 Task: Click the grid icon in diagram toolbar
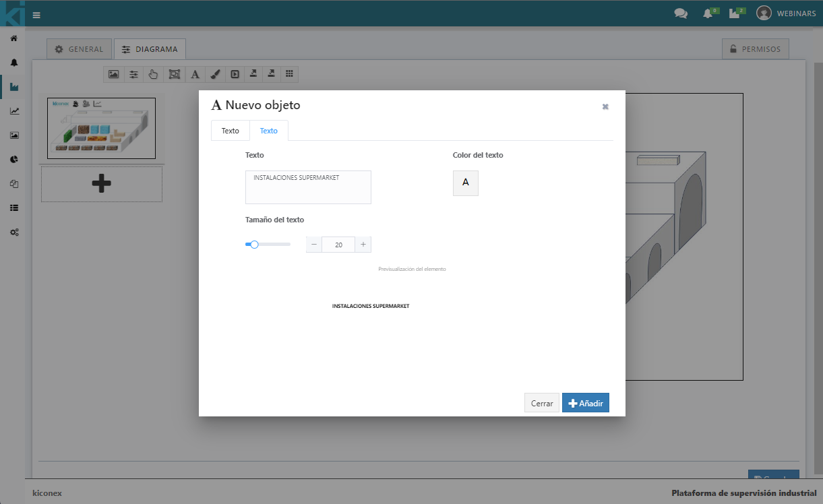289,74
